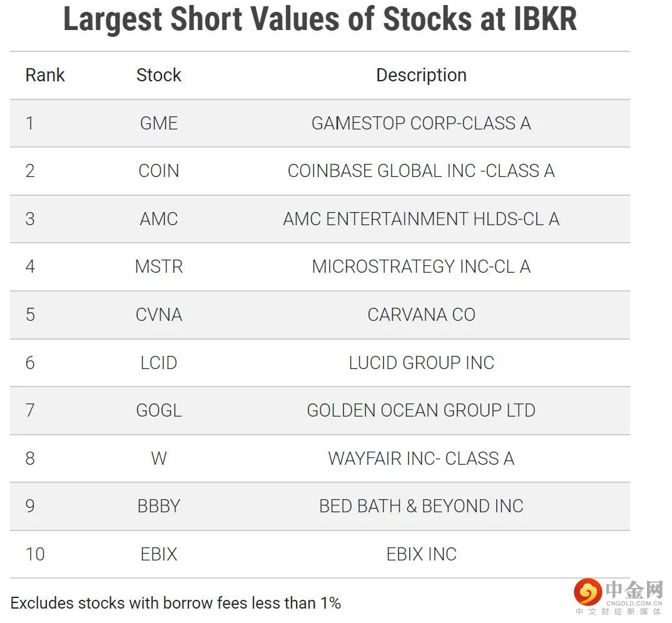Click the GAMESTOP CORP-CLASS A description
This screenshot has height=623, width=672.
pos(421,123)
